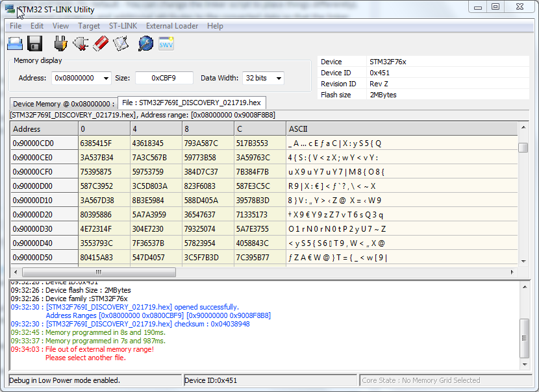Viewport: 539px width, 392px height.
Task: Click memory cell 6385415F
Action: (x=105, y=143)
